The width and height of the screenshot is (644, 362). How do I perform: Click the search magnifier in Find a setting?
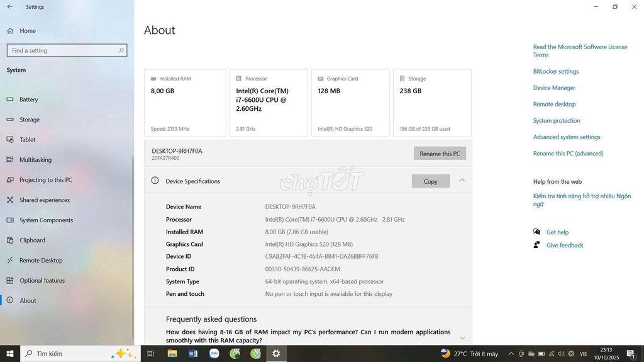[x=121, y=50]
